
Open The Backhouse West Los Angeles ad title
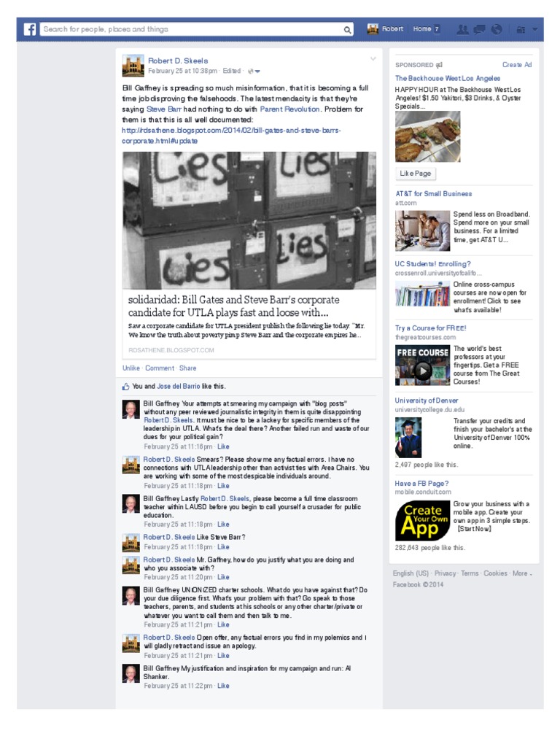[448, 78]
